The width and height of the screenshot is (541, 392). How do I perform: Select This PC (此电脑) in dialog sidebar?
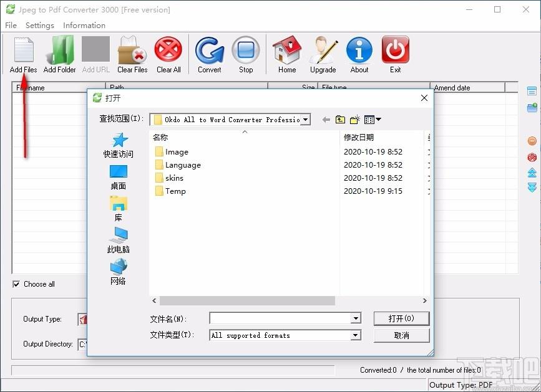[x=119, y=241]
